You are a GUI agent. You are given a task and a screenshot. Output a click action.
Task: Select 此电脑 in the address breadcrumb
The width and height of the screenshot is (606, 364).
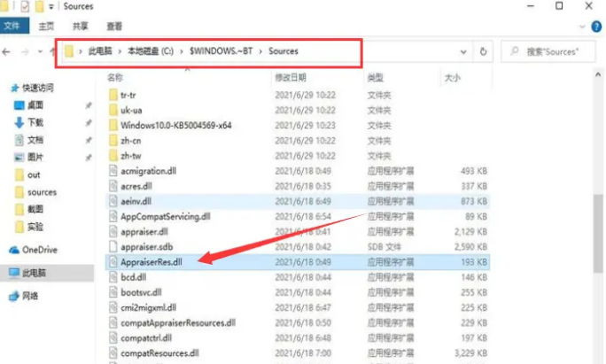coord(100,51)
